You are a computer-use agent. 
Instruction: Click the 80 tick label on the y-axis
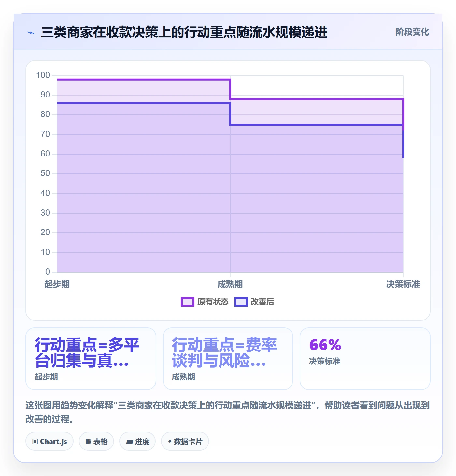click(45, 114)
